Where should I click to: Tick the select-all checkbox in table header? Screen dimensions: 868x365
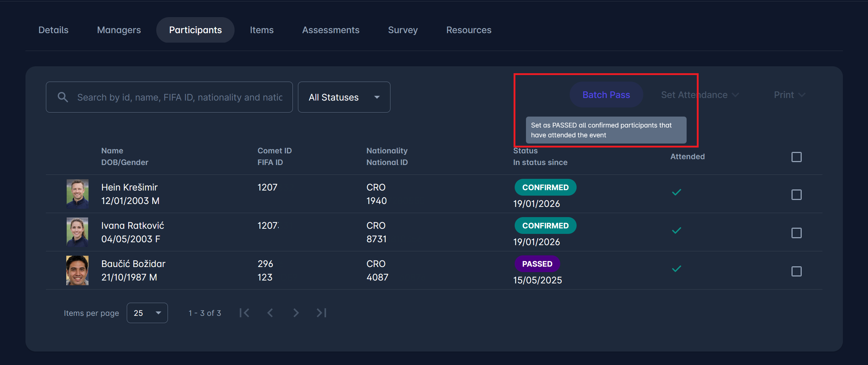pyautogui.click(x=796, y=157)
